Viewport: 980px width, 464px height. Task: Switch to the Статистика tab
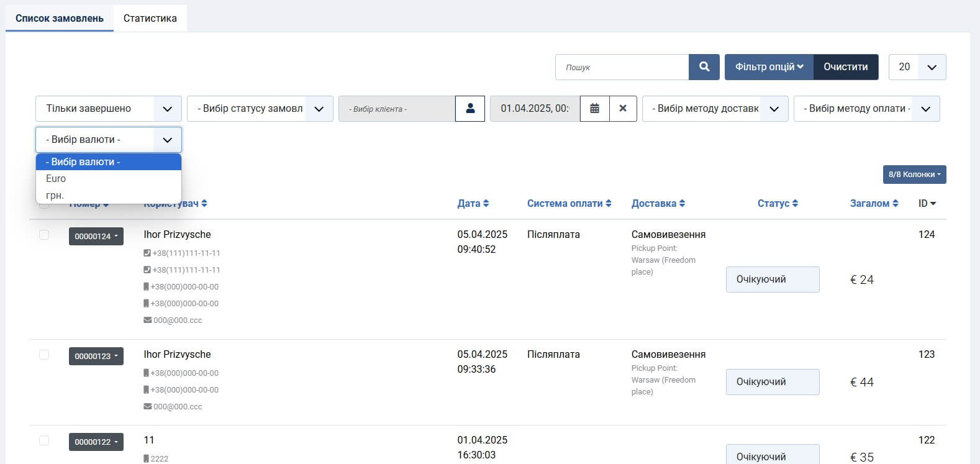click(x=150, y=18)
